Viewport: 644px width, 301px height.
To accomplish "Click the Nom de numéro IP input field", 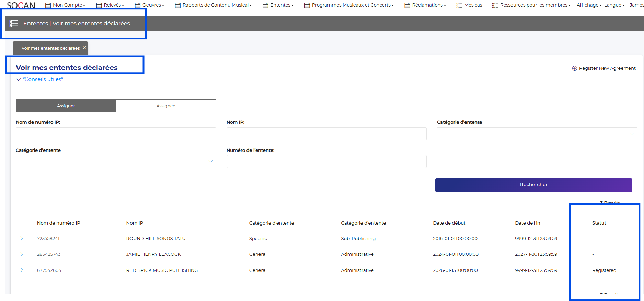I will click(x=116, y=134).
